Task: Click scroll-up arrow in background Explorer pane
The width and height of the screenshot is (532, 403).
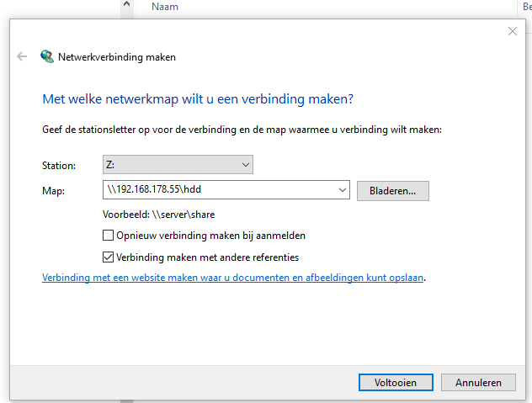Action: click(x=127, y=5)
